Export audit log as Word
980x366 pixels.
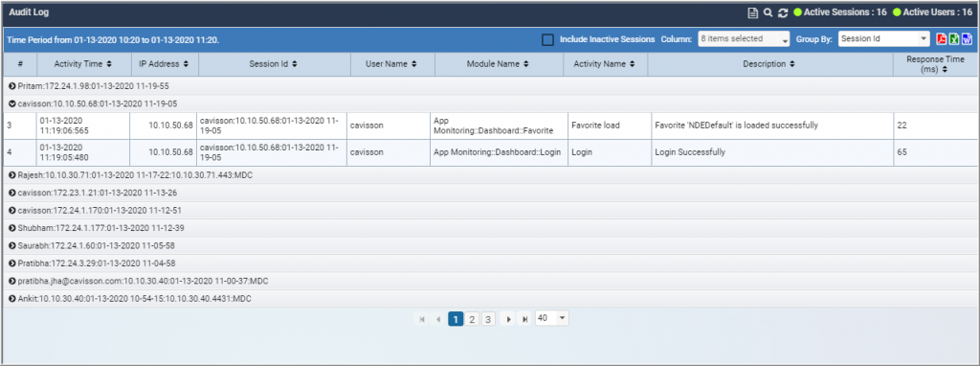967,39
